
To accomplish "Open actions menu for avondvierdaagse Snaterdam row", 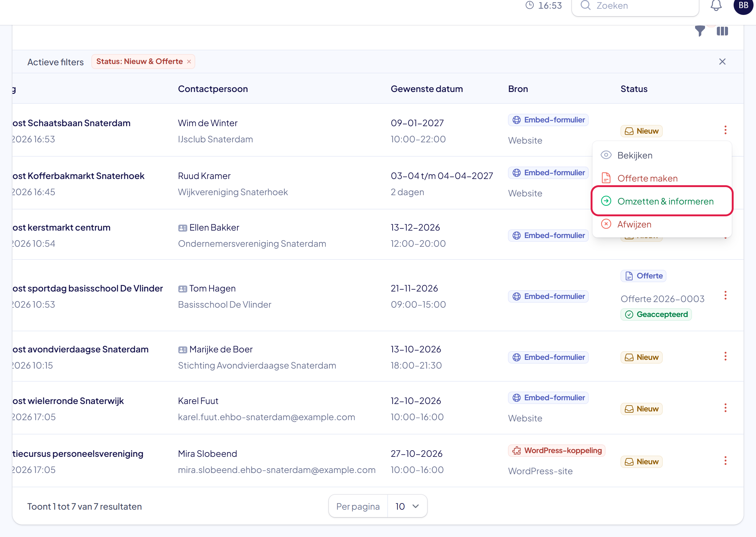I will click(725, 356).
